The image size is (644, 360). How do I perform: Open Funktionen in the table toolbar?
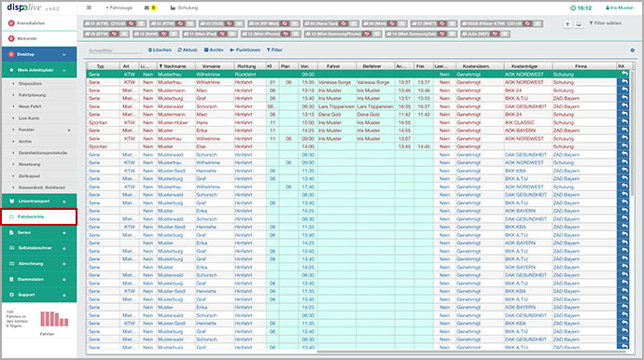pos(245,50)
